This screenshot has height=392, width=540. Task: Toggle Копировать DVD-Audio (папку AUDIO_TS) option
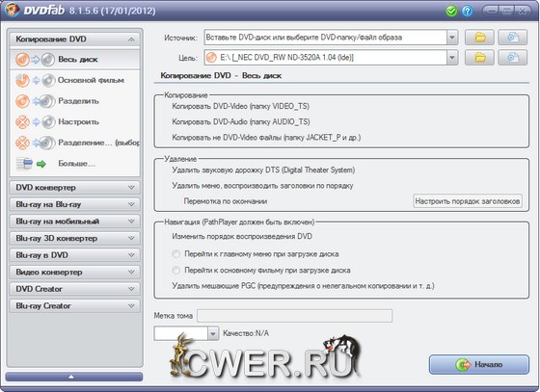pyautogui.click(x=241, y=121)
